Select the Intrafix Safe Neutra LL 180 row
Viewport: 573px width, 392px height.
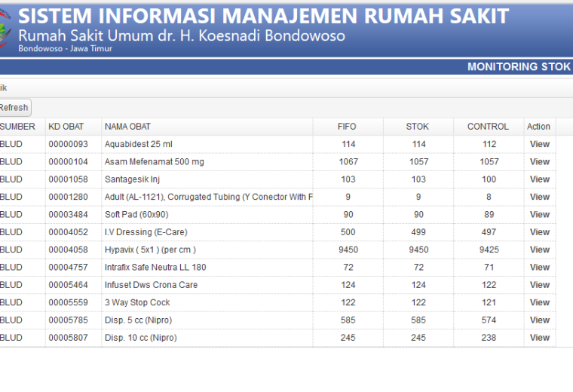coord(277,268)
